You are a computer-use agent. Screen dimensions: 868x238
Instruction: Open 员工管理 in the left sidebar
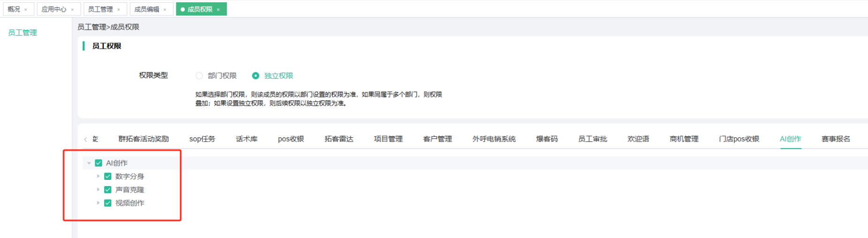click(23, 33)
